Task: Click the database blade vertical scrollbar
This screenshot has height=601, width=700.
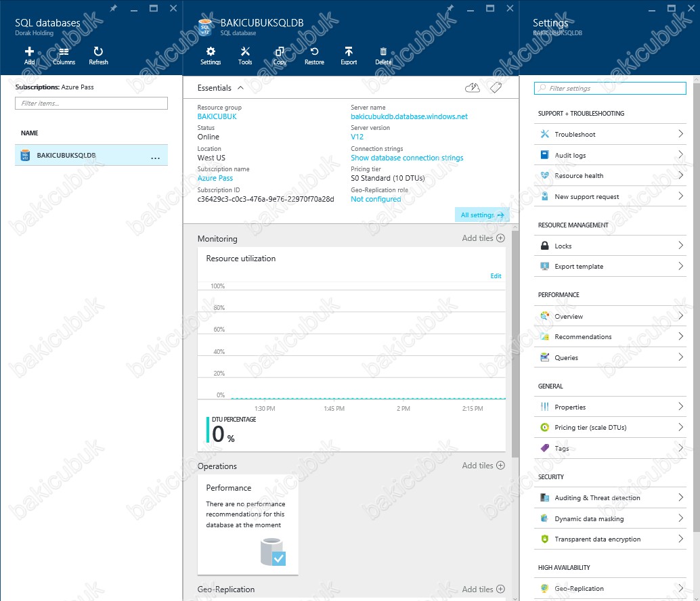Action: (515, 344)
